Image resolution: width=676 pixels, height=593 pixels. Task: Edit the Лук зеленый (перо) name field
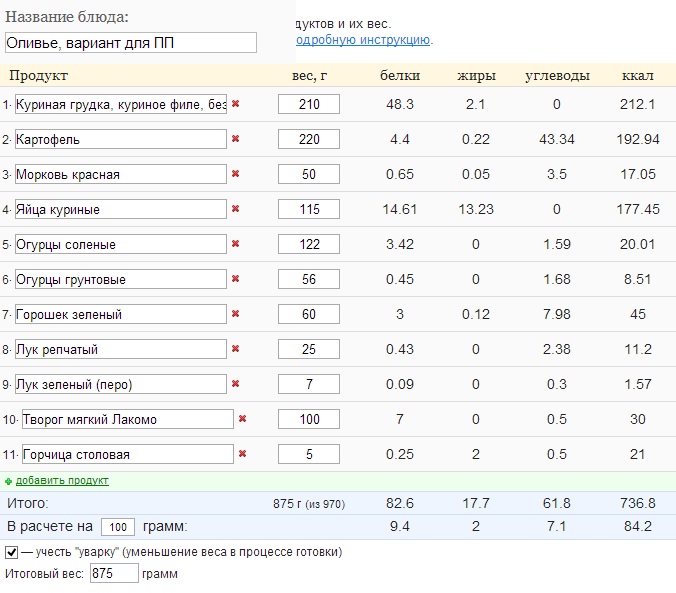click(121, 384)
